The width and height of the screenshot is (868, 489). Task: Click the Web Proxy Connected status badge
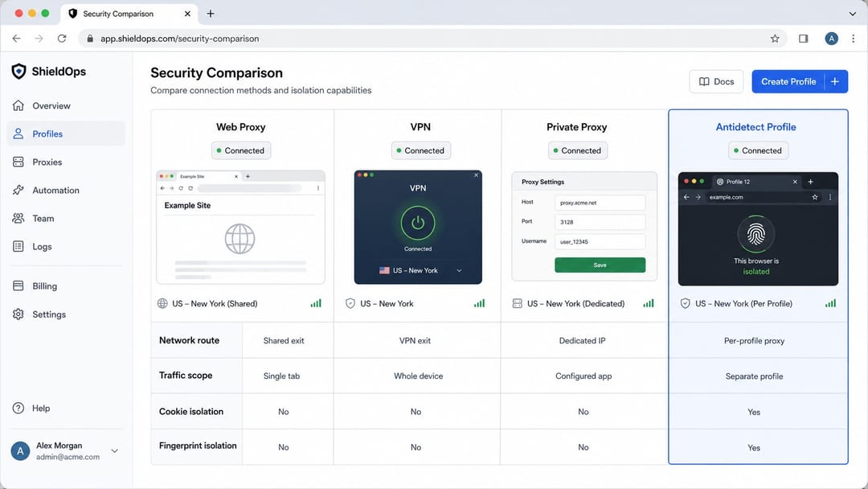[241, 150]
